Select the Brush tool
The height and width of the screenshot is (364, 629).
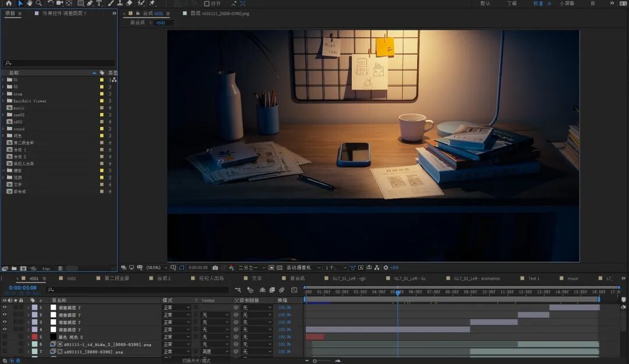tap(111, 3)
